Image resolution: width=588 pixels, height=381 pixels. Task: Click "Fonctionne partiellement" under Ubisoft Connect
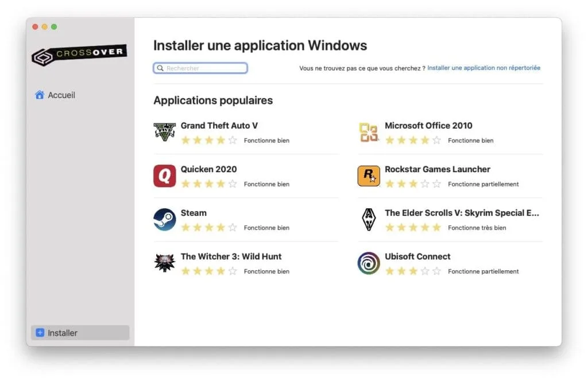pyautogui.click(x=483, y=271)
